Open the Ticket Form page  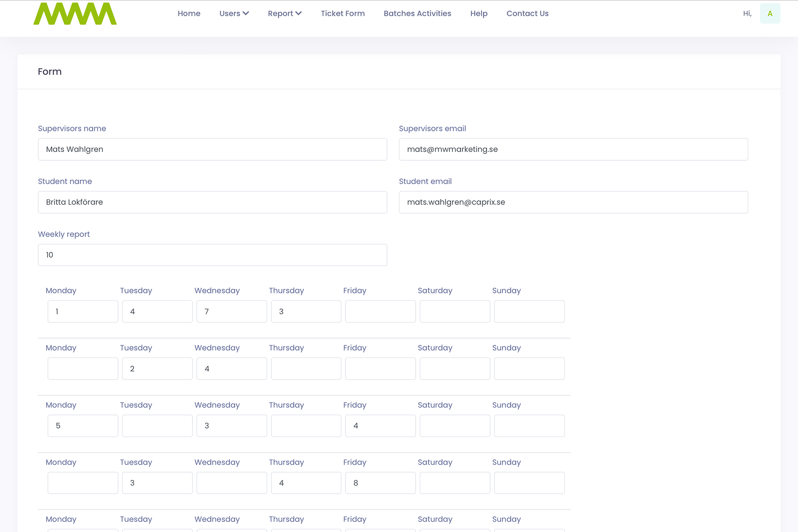pyautogui.click(x=342, y=14)
